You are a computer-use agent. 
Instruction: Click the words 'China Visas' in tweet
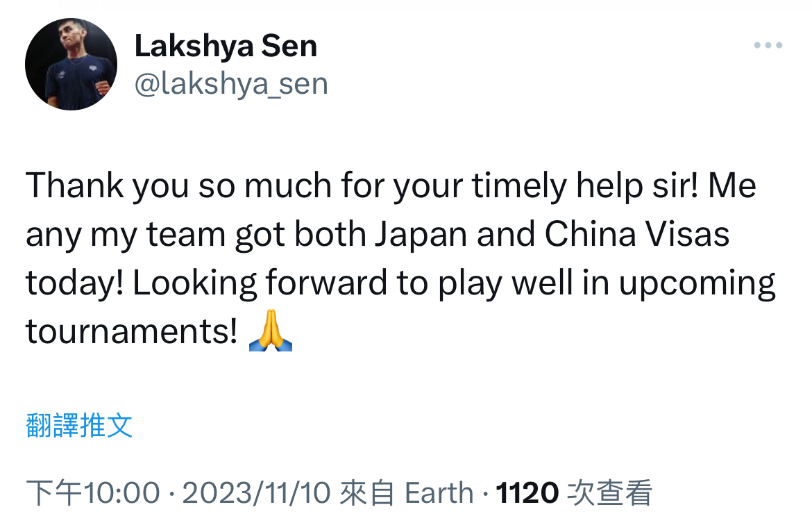coord(637,234)
